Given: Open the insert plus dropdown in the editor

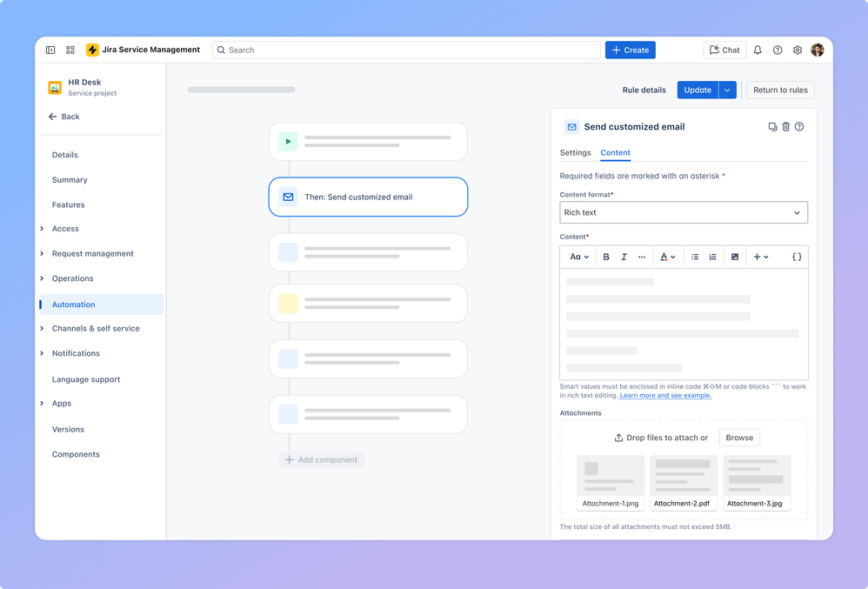Looking at the screenshot, I should (x=761, y=257).
